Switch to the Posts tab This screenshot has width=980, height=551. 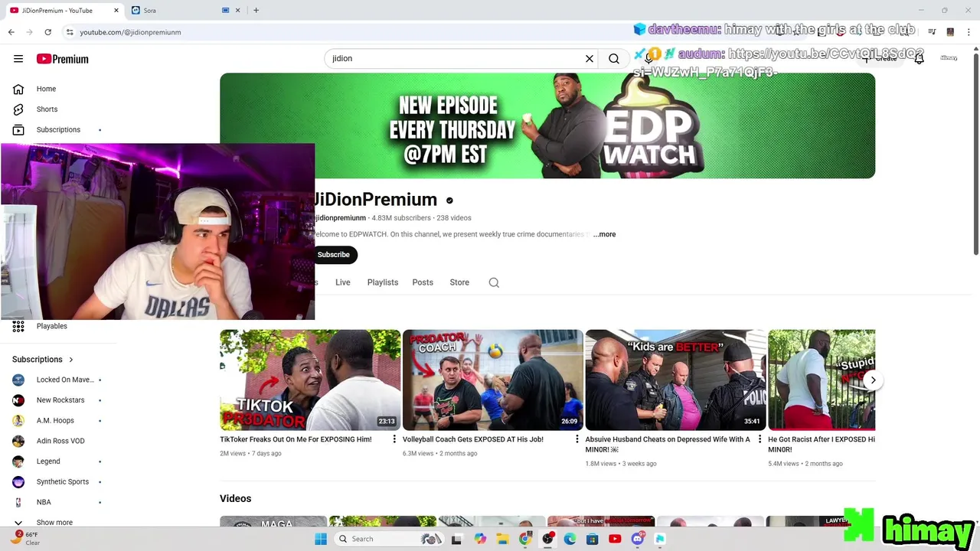423,282
